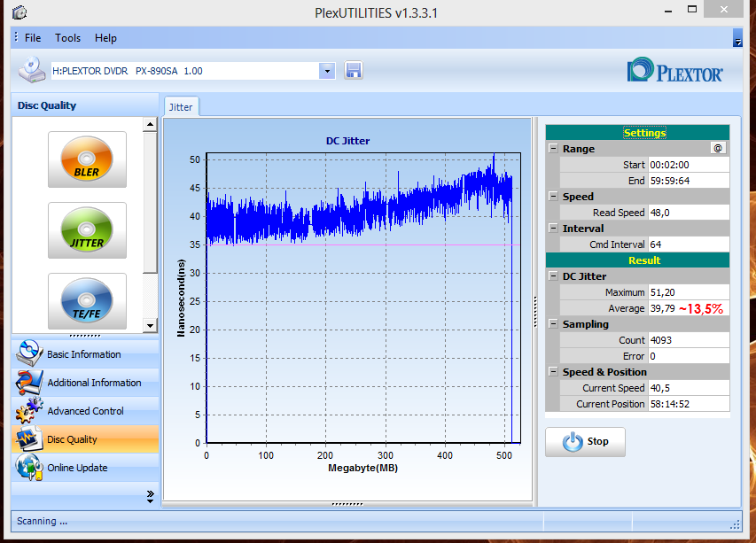The image size is (756, 543).
Task: Open the drive selection dropdown arrow
Action: tap(327, 71)
